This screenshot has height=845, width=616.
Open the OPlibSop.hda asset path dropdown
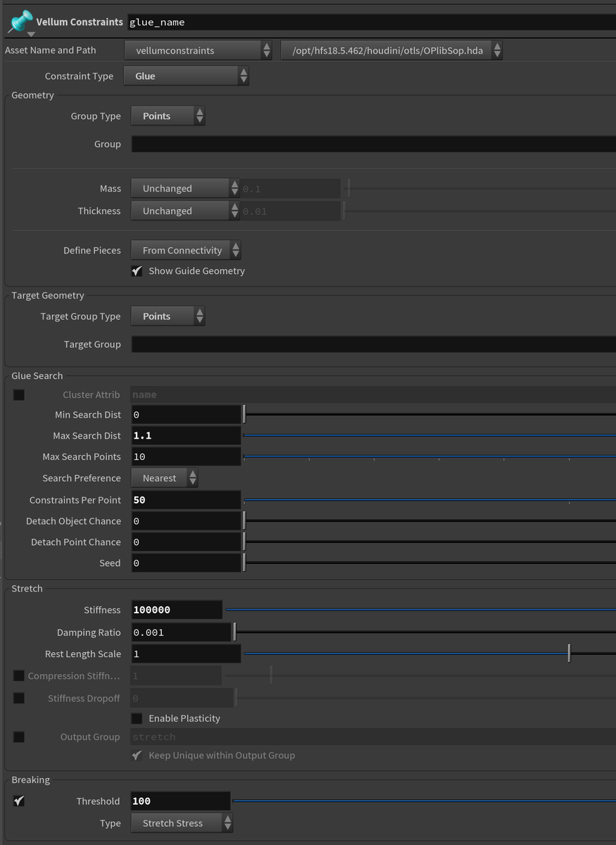tap(391, 50)
